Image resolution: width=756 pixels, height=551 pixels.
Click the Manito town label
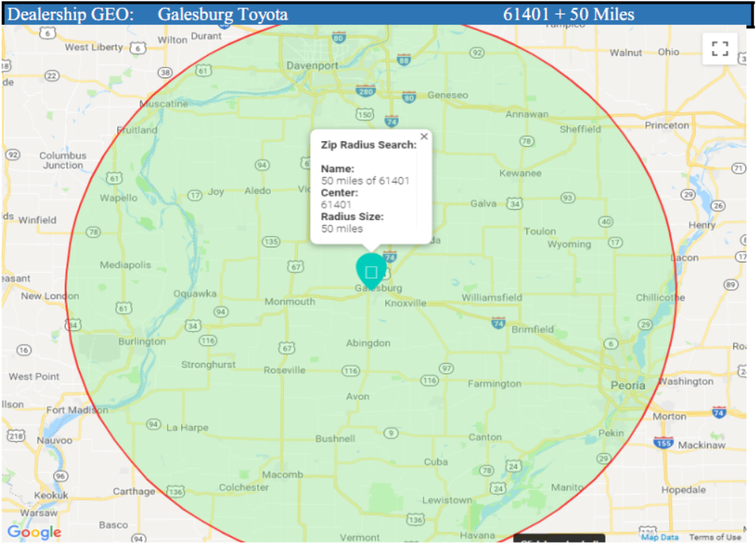tap(567, 487)
